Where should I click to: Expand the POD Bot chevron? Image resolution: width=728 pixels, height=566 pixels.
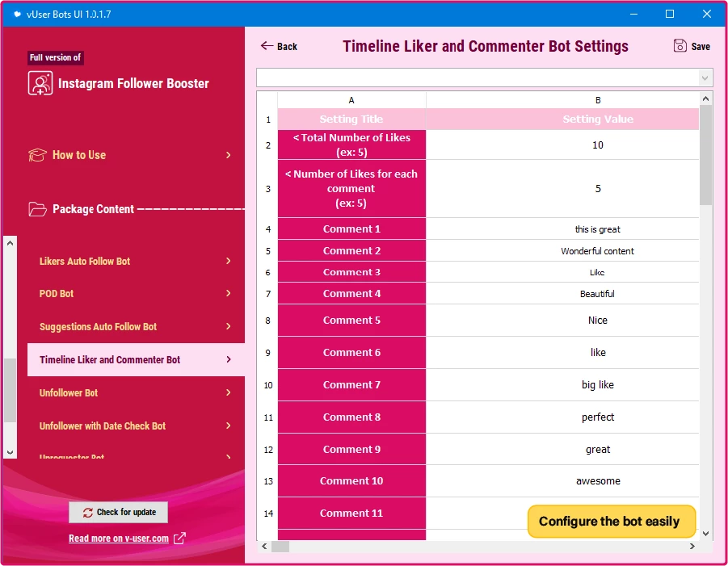pyautogui.click(x=229, y=293)
